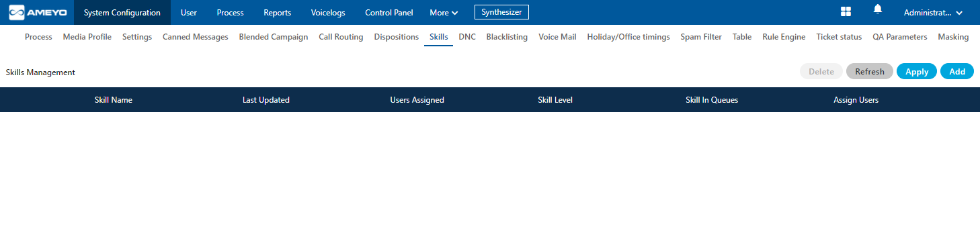Open the apps grid icon

[x=846, y=12]
